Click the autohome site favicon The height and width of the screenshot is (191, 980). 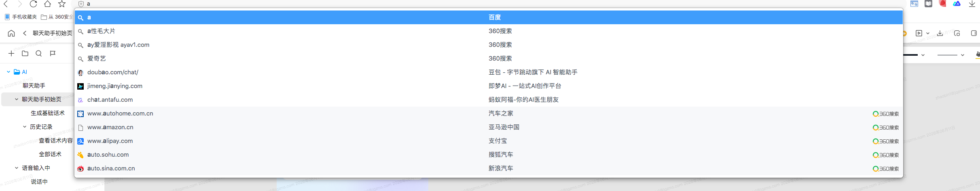coord(80,114)
